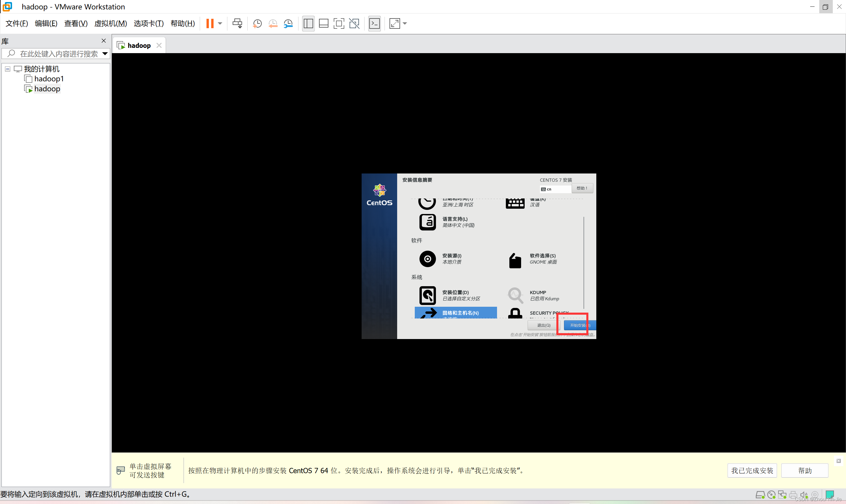This screenshot has height=504, width=846.
Task: Toggle the library sidebar view button
Action: coord(308,23)
